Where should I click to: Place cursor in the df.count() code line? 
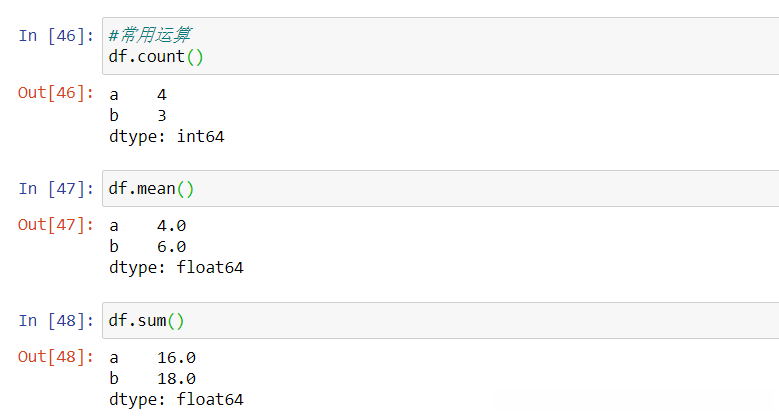click(x=156, y=56)
